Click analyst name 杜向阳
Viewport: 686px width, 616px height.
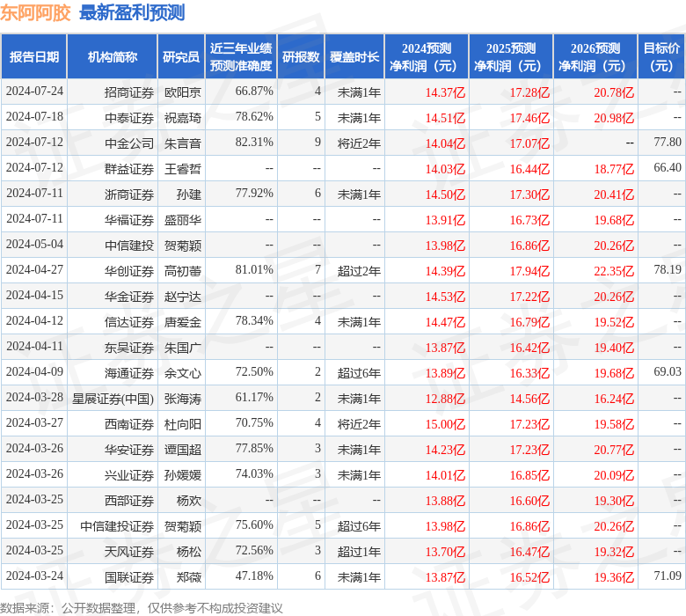pos(182,424)
